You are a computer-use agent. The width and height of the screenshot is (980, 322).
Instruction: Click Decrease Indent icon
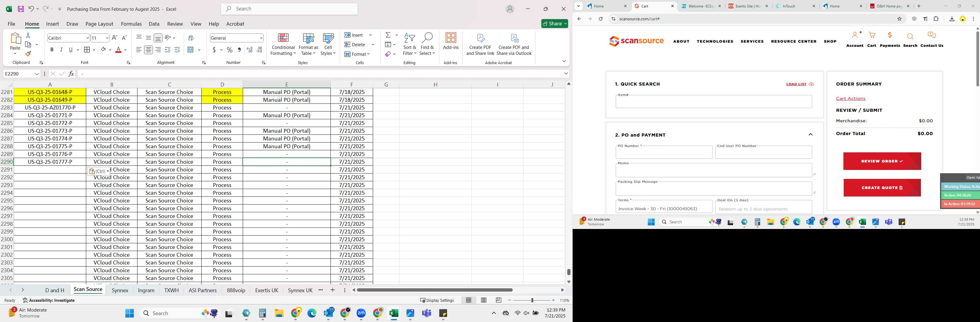[167, 50]
